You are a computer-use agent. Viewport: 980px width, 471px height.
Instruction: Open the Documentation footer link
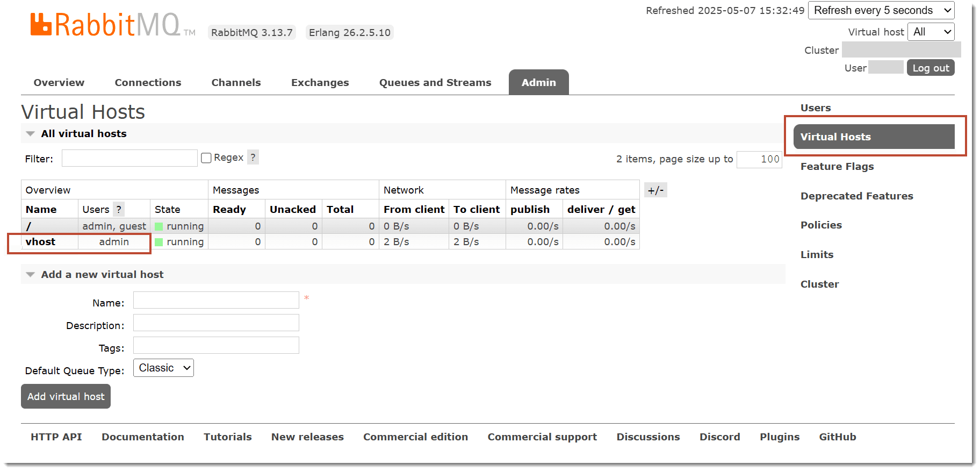click(143, 437)
